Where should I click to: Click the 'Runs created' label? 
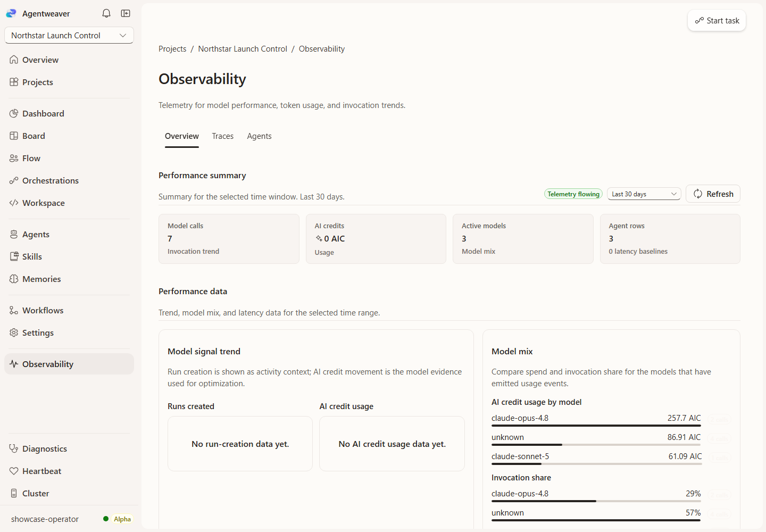click(x=191, y=406)
